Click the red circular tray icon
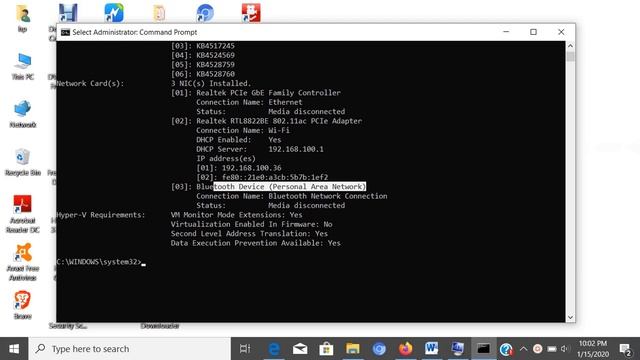Image resolution: width=640 pixels, height=360 pixels. click(538, 349)
